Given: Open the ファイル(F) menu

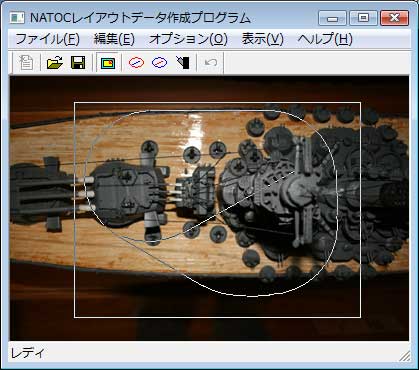Looking at the screenshot, I should pos(47,39).
